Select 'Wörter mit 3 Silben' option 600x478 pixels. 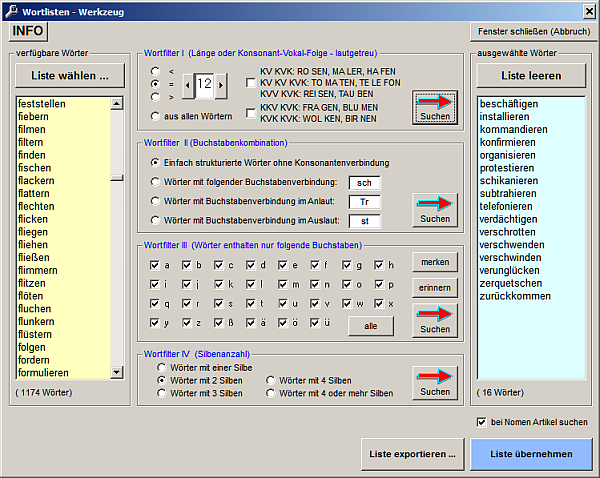coord(162,393)
